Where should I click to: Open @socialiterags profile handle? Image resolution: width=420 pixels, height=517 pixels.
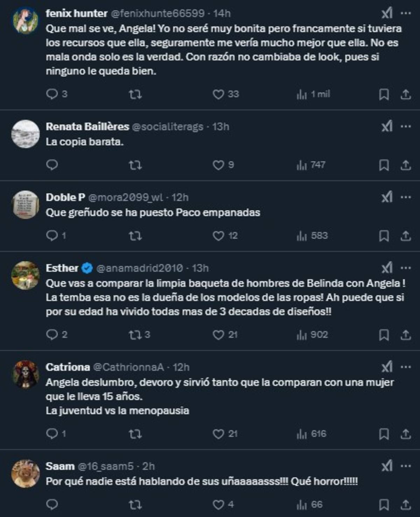(167, 127)
